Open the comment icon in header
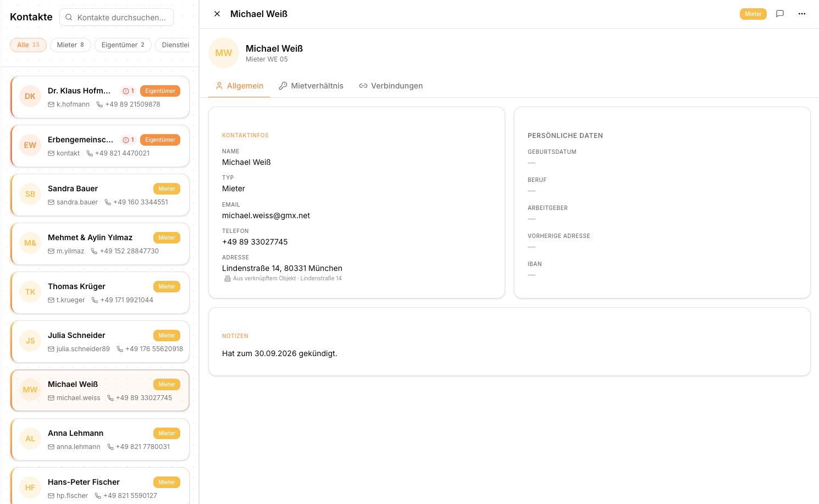The width and height of the screenshot is (819, 504). (x=779, y=14)
